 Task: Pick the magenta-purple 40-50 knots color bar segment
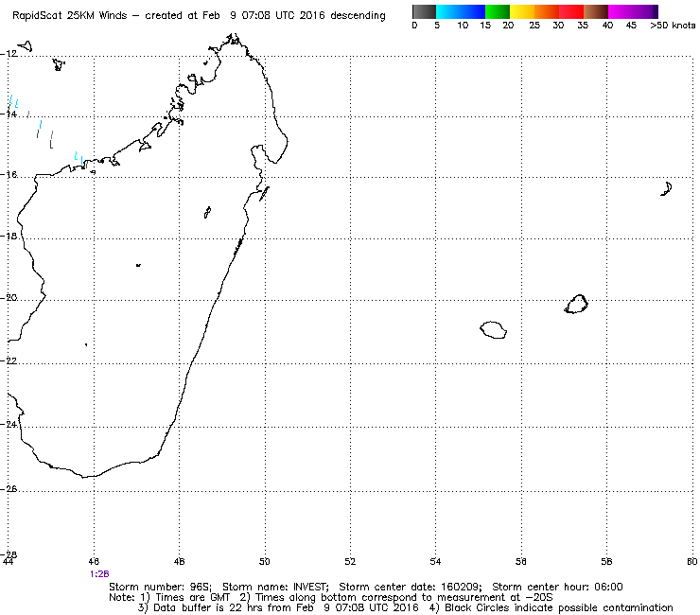[633, 11]
